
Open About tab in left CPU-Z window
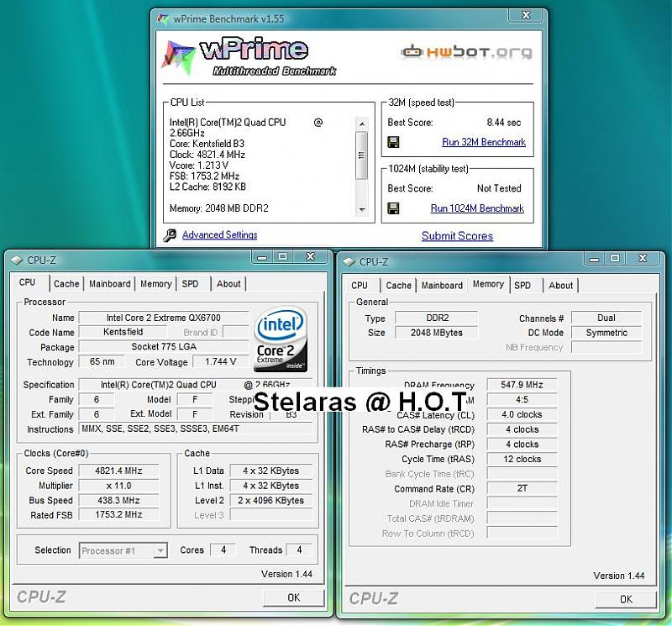click(228, 284)
